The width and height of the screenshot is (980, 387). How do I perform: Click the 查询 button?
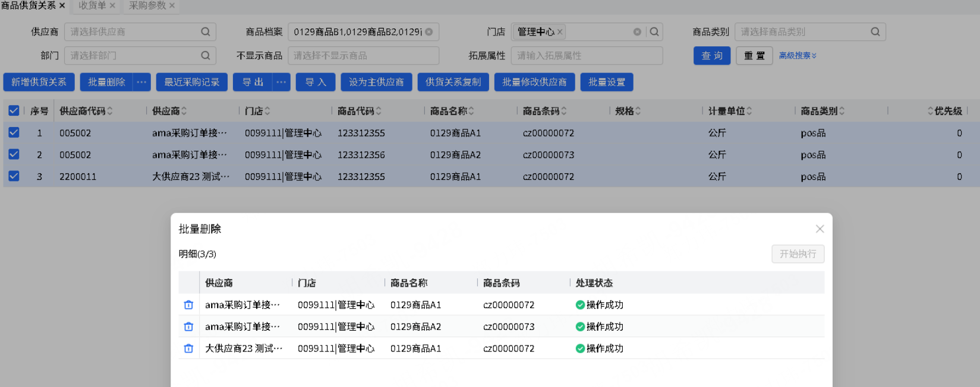click(x=711, y=56)
